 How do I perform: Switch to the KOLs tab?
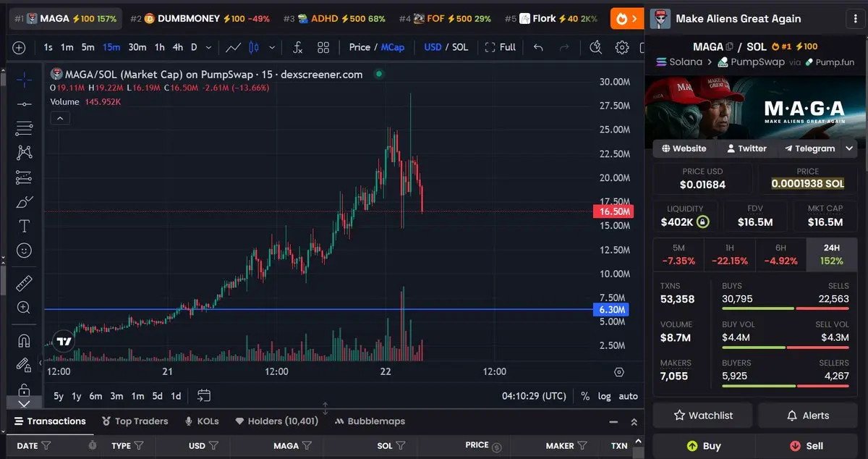pos(202,421)
